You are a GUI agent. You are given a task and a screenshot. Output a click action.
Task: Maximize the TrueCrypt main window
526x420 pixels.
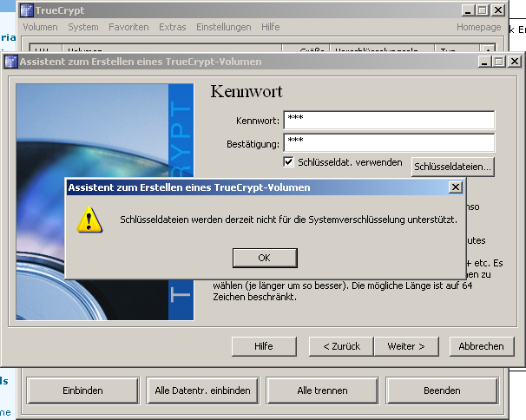click(483, 10)
